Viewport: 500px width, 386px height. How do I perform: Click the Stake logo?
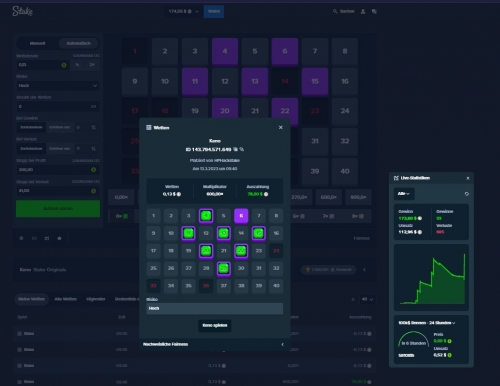(x=22, y=11)
